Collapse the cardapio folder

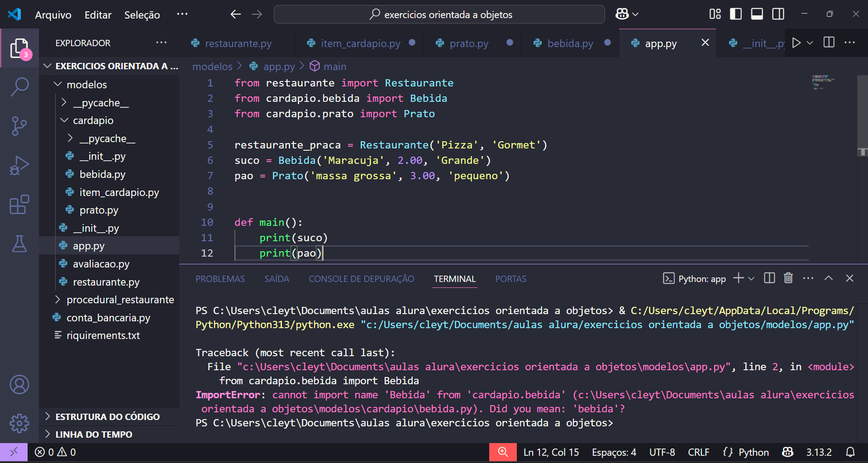point(64,120)
